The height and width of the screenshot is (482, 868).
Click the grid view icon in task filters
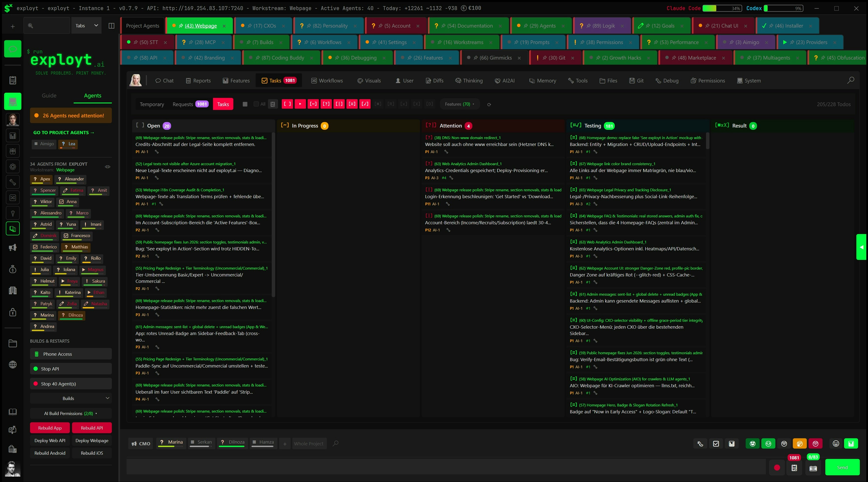(245, 104)
